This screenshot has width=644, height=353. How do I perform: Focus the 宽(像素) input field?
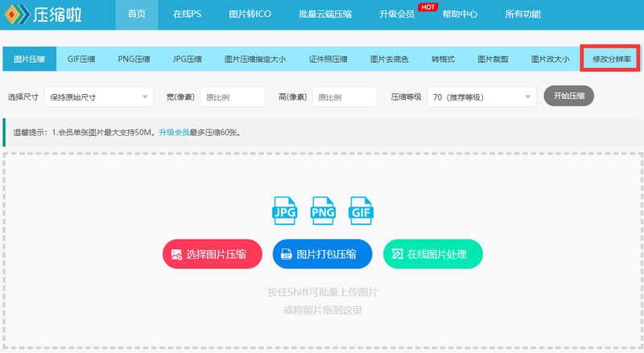(233, 96)
